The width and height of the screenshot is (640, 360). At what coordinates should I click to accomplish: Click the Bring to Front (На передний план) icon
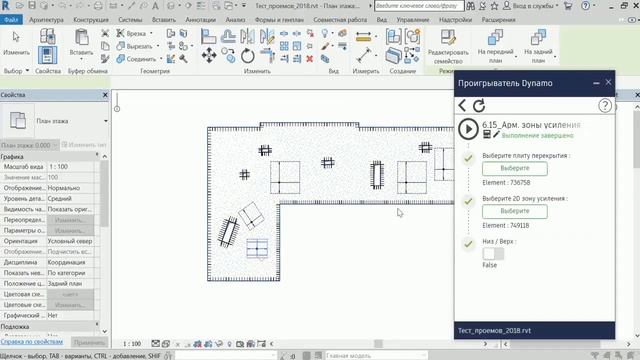pos(495,38)
